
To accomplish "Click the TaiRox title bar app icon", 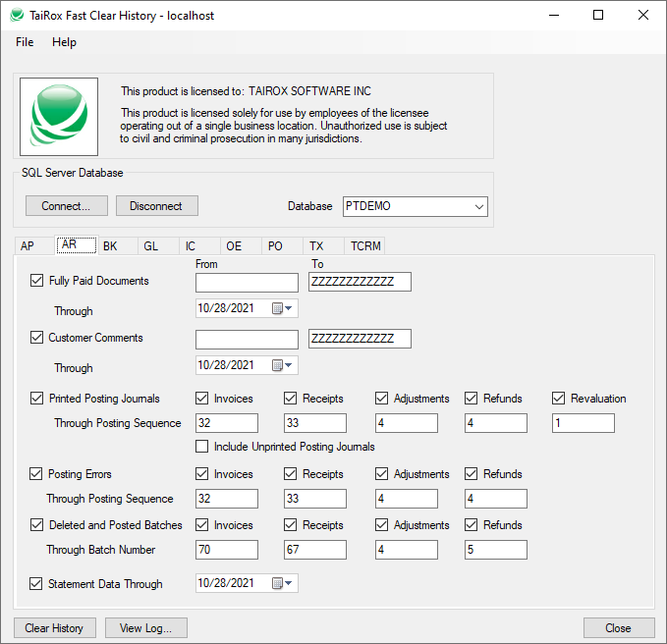I will 17,16.
